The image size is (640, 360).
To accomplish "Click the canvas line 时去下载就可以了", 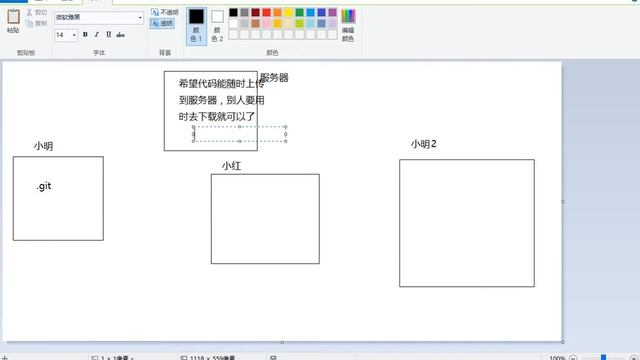I will (217, 117).
